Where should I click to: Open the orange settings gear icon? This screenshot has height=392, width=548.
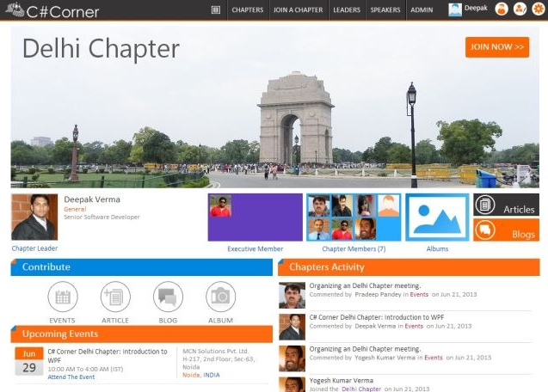[539, 9]
